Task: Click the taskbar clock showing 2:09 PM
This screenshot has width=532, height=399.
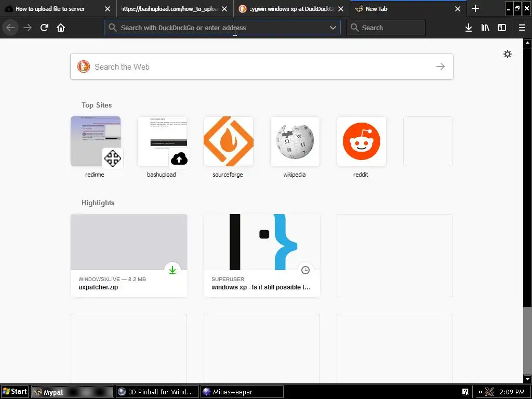Action: (512, 392)
